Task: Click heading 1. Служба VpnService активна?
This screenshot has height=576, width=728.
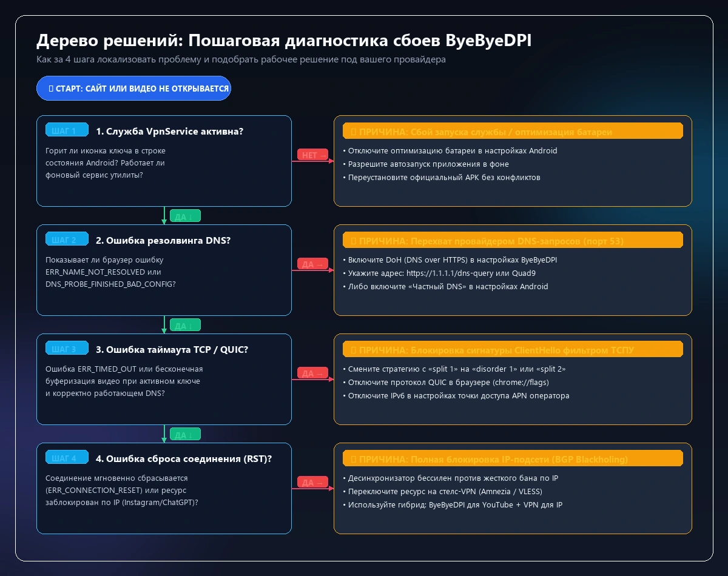Action: [169, 132]
